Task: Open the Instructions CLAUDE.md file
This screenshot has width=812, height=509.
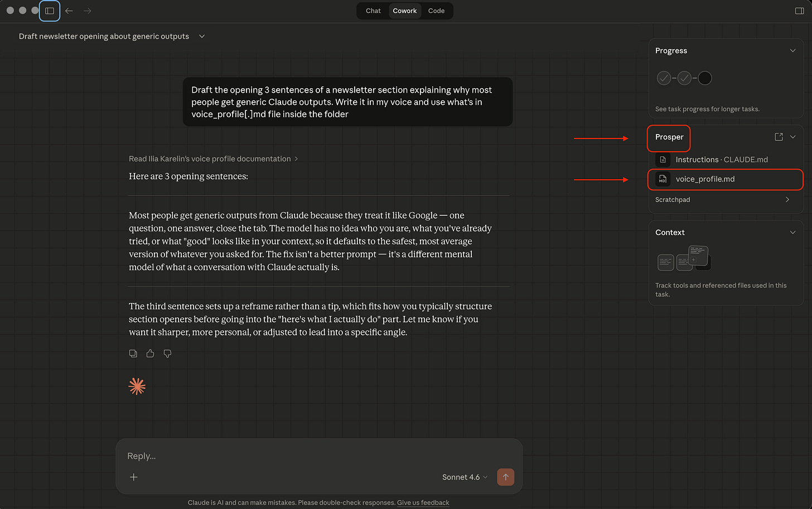Action: (726, 160)
